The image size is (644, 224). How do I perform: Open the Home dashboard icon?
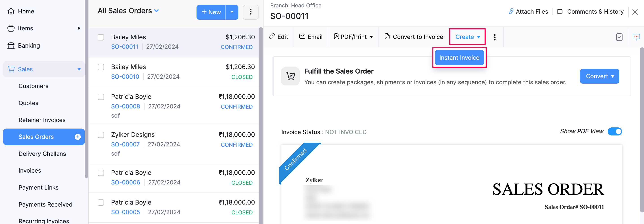(11, 11)
